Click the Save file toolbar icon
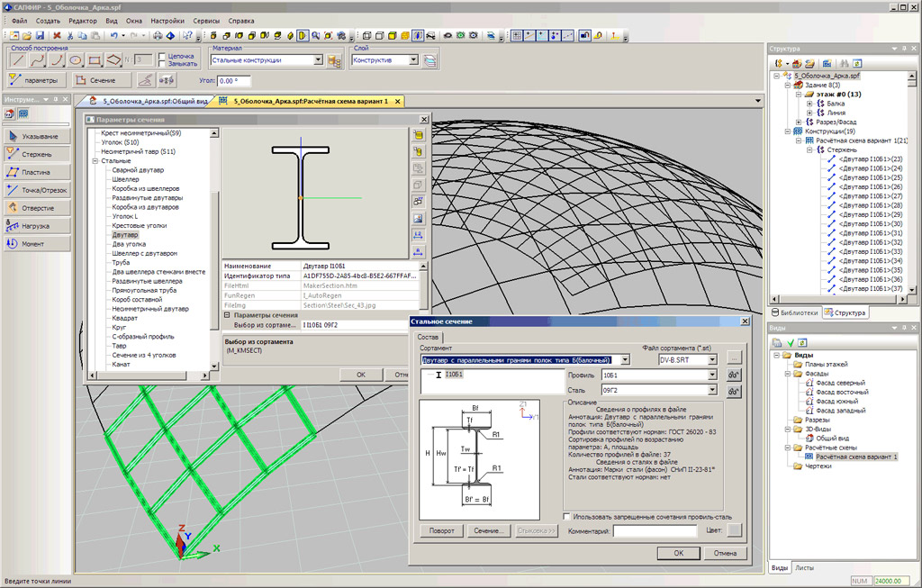Viewport: 922px width, 588px height. (x=40, y=36)
